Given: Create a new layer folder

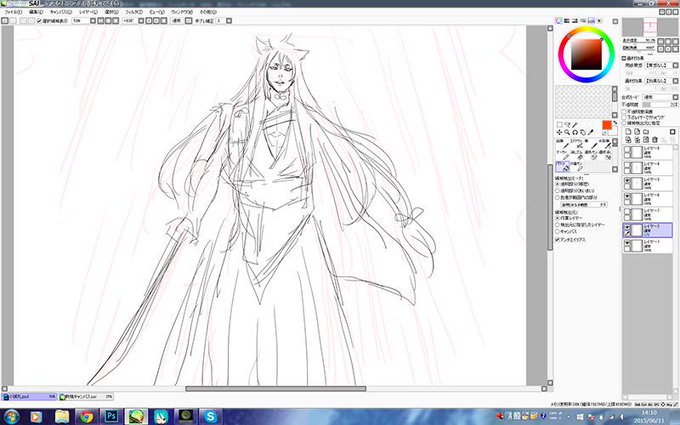Looking at the screenshot, I should click(x=646, y=131).
